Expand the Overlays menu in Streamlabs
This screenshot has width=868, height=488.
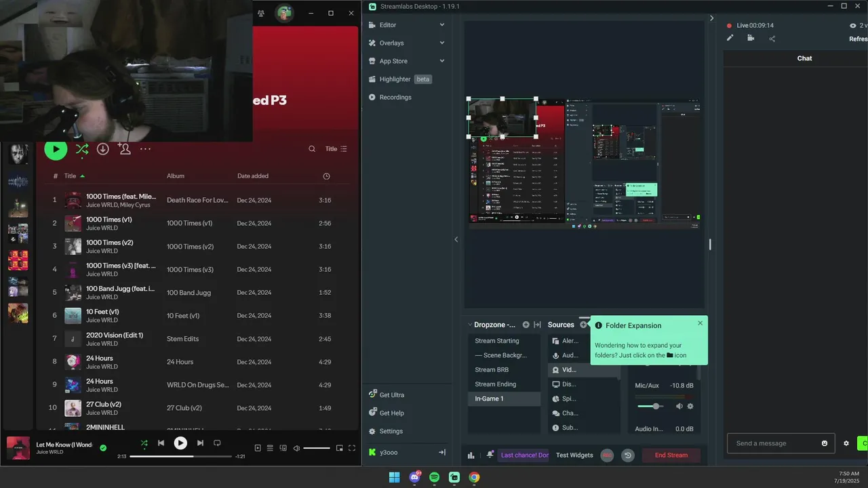[407, 43]
